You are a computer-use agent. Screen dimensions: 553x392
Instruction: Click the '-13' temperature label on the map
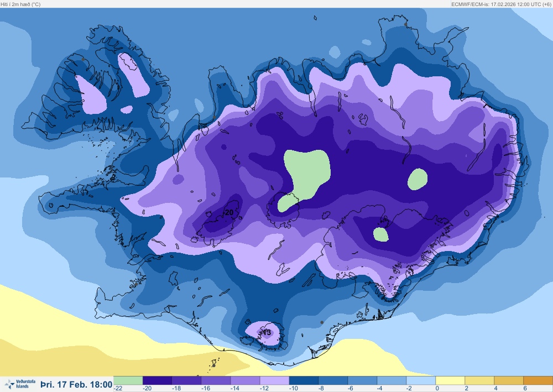266,332
